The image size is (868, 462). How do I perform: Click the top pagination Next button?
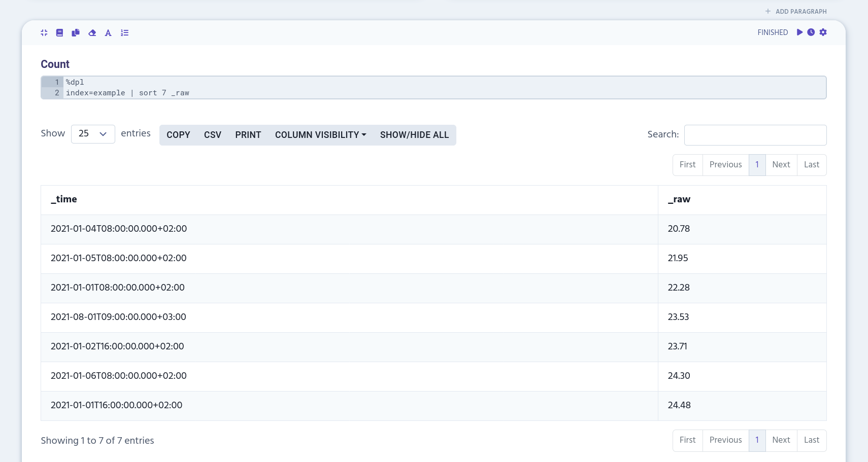781,165
